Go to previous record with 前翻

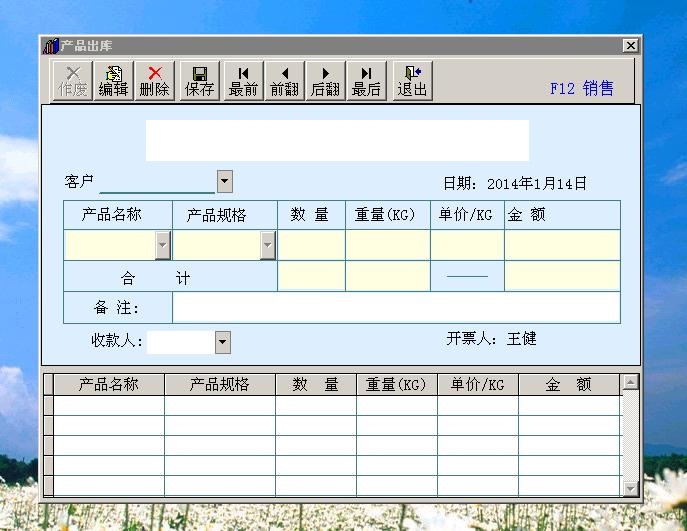point(284,81)
